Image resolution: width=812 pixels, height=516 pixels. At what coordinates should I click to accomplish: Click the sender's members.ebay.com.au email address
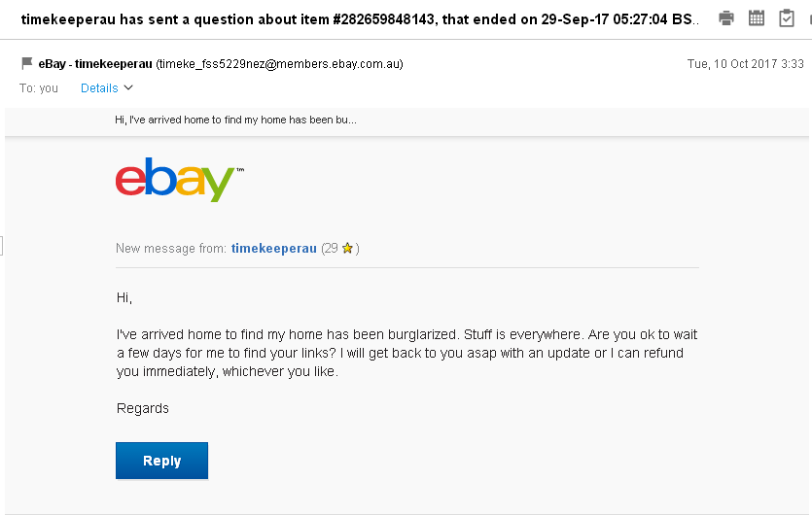click(279, 64)
